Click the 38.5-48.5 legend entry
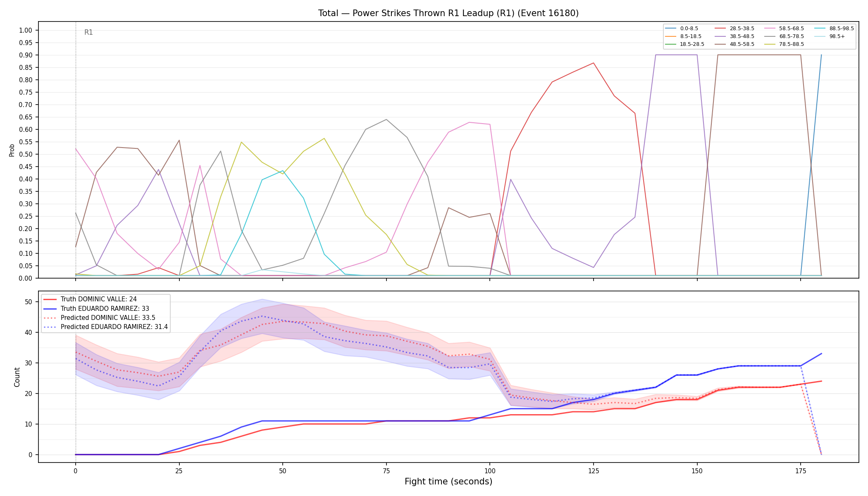This screenshot has width=868, height=496. click(x=734, y=36)
